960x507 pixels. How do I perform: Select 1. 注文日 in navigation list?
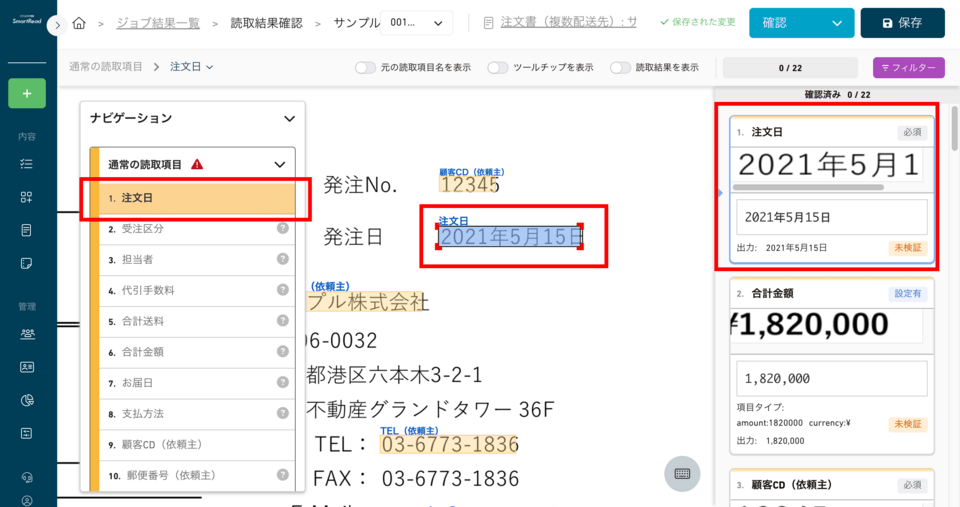point(197,198)
